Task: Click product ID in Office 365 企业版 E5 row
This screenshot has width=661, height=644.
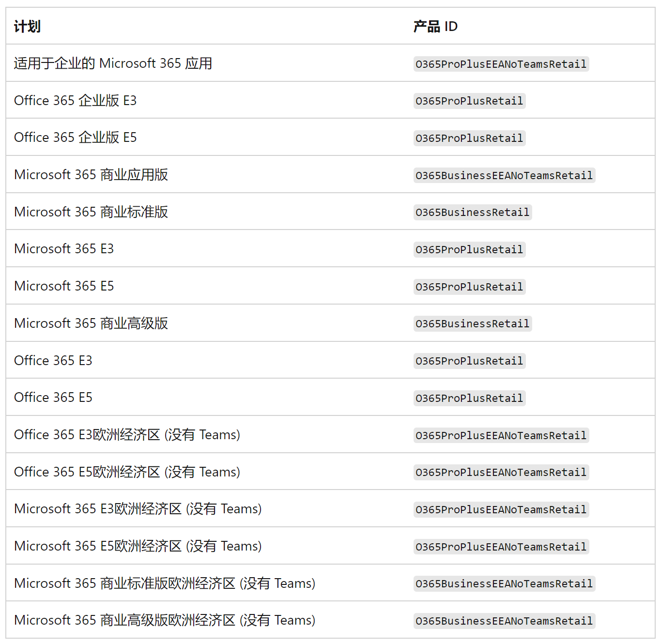Action: pyautogui.click(x=469, y=138)
